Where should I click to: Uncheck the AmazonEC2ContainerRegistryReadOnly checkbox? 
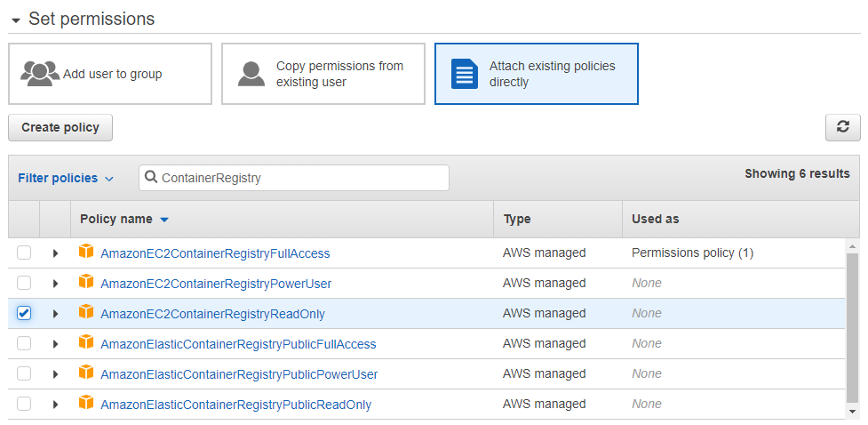point(24,314)
